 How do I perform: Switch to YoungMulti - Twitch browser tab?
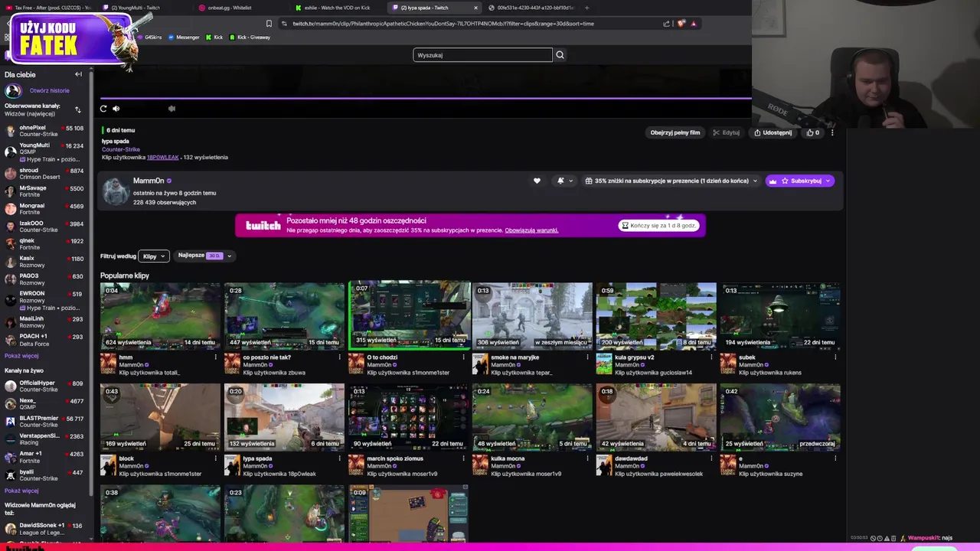coord(138,8)
